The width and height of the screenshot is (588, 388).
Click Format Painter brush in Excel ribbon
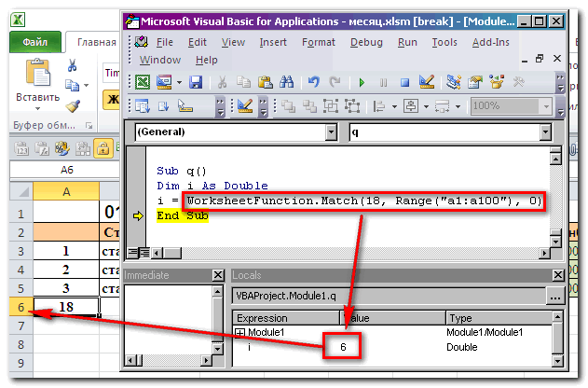click(x=73, y=106)
